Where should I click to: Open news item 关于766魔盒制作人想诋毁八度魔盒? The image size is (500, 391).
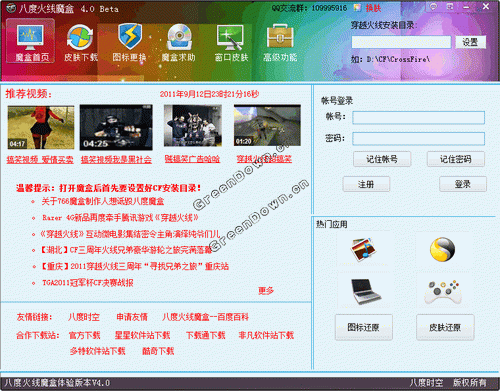click(x=103, y=201)
